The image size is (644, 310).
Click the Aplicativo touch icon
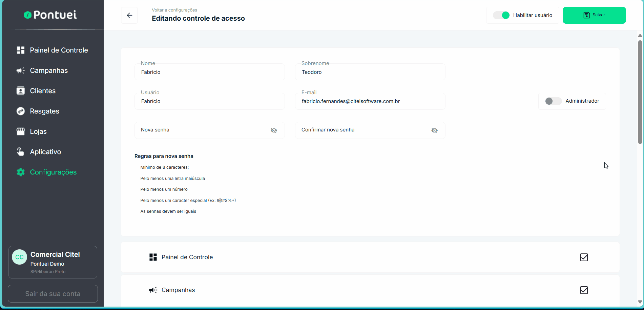(21, 152)
